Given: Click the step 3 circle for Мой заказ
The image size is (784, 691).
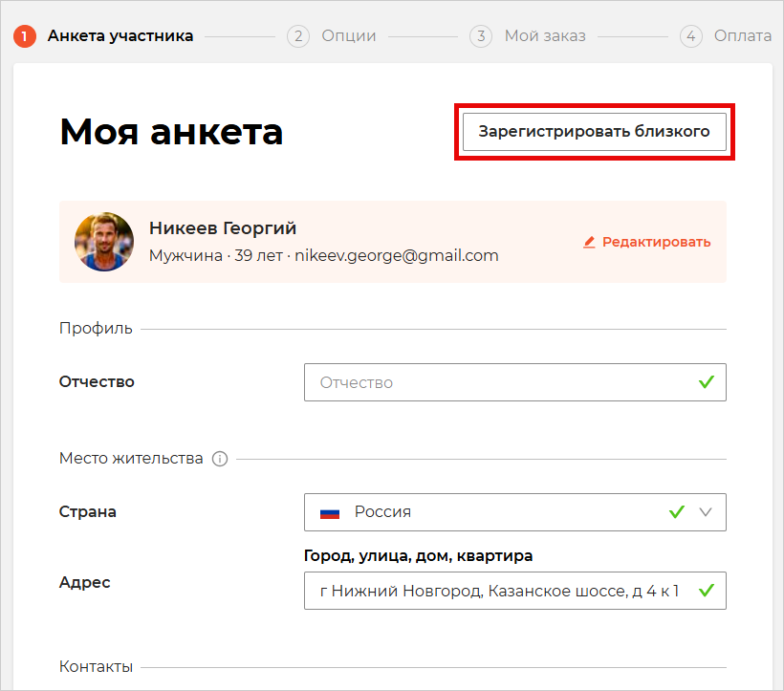Looking at the screenshot, I should [x=481, y=36].
